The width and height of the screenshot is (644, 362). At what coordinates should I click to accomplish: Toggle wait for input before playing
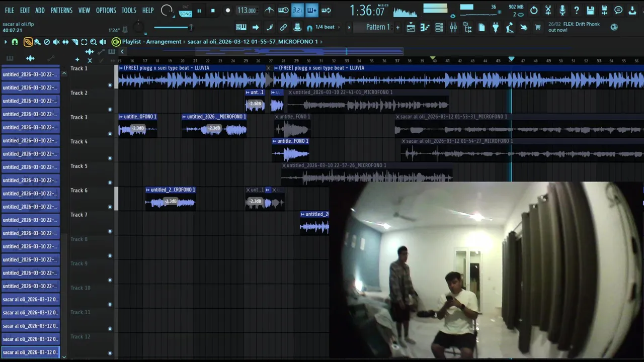click(x=284, y=10)
